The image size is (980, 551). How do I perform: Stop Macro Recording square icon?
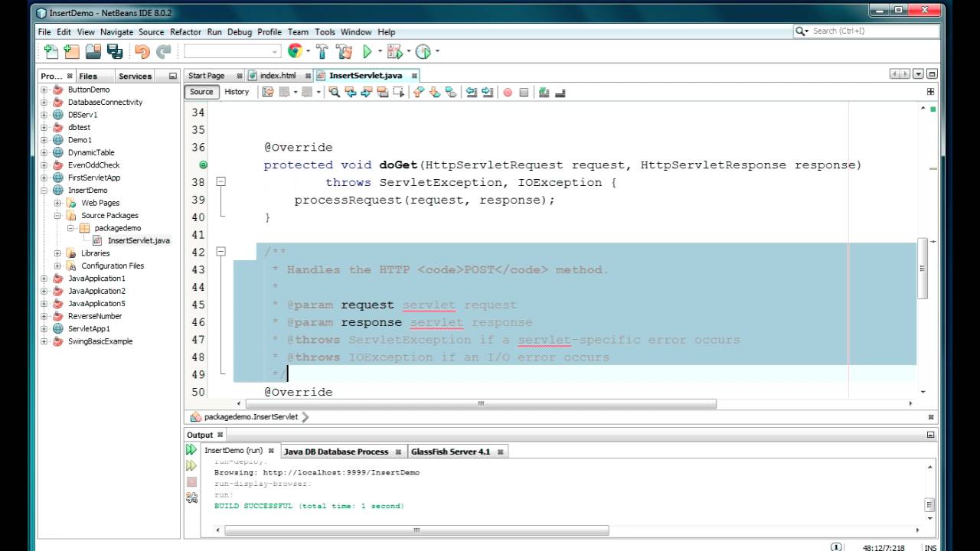point(524,93)
